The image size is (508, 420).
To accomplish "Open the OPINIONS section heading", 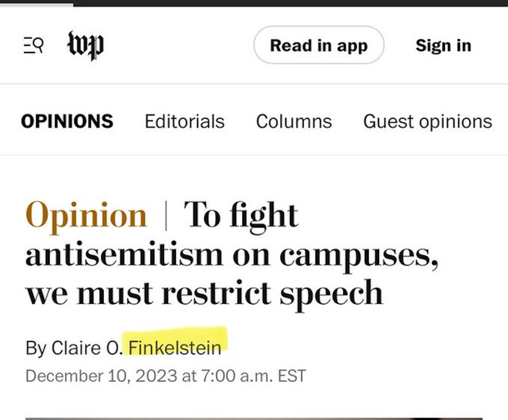I will 67,121.
